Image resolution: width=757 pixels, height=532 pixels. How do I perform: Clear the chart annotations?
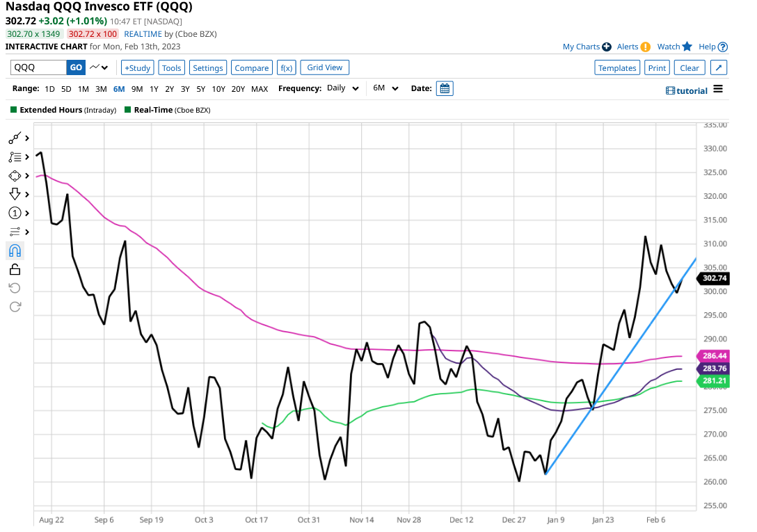pos(690,67)
